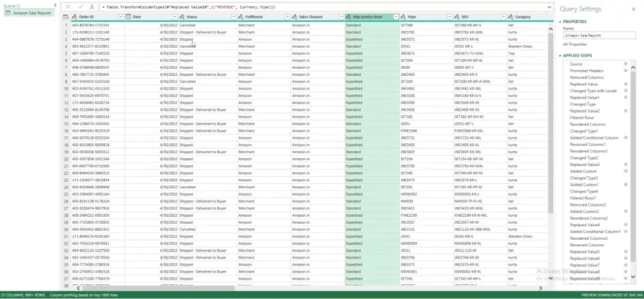This screenshot has width=644, height=299.
Task: Open filter dropdown of Style column
Action: click(450, 17)
